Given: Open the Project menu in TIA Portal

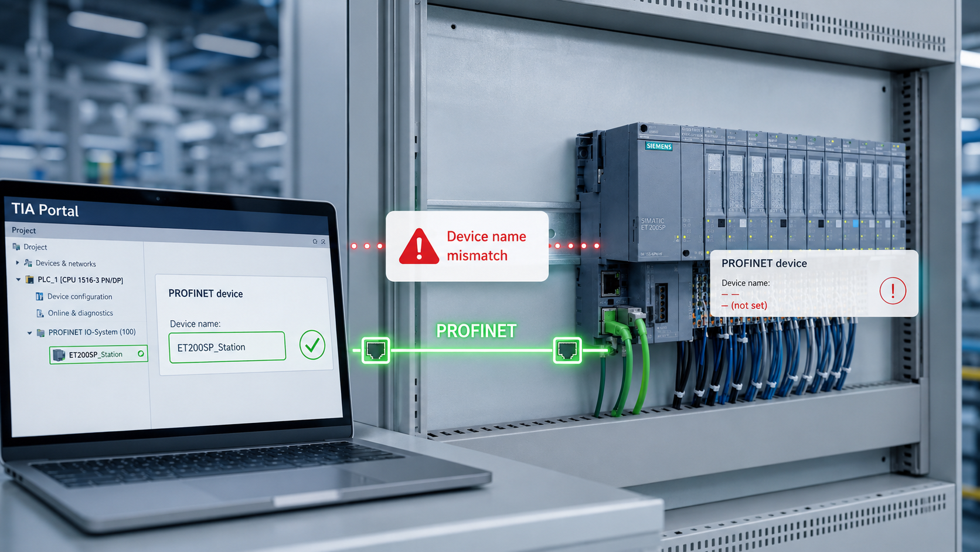Looking at the screenshot, I should coord(23,231).
